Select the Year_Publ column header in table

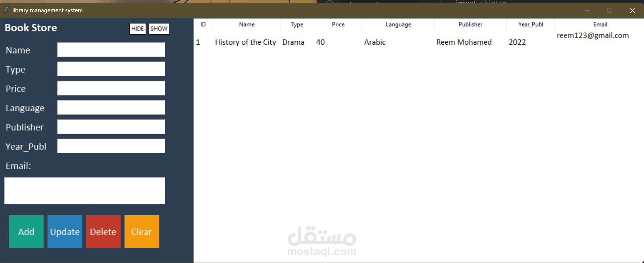click(x=531, y=24)
